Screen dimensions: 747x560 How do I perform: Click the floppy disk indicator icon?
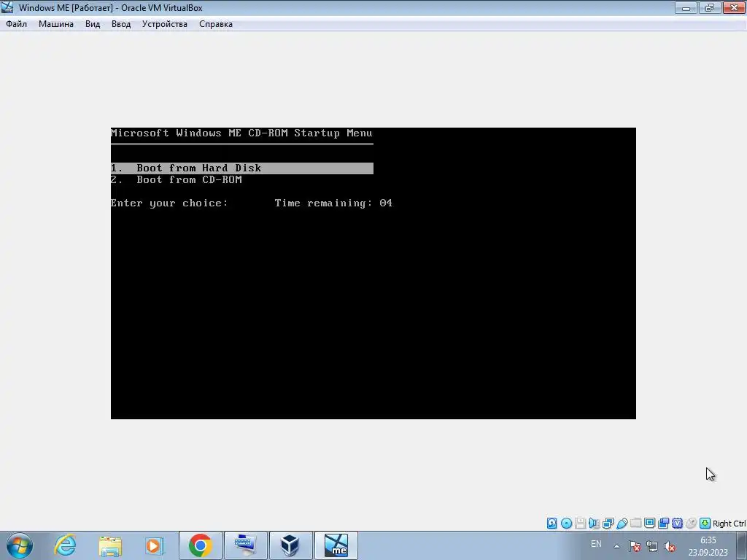point(580,524)
